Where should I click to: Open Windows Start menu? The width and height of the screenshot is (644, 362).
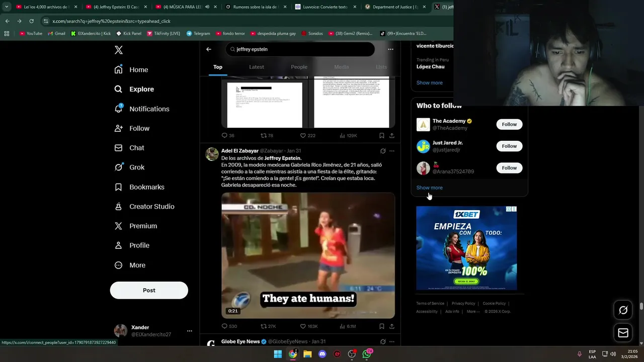click(278, 354)
